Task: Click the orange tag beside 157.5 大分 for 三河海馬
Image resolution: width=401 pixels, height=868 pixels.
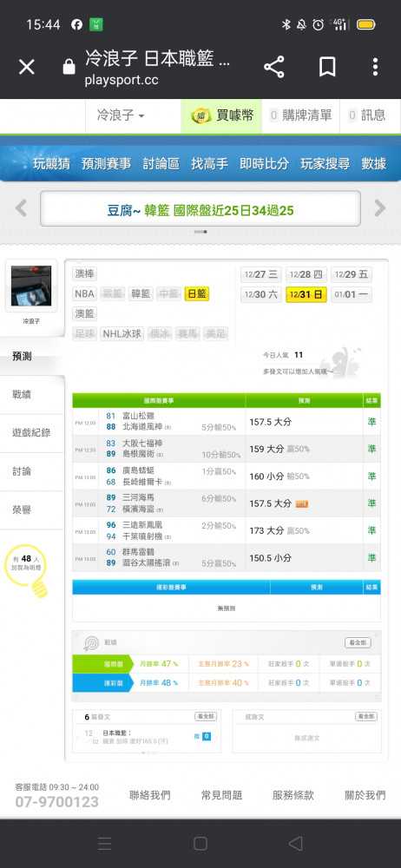Action: (x=302, y=503)
